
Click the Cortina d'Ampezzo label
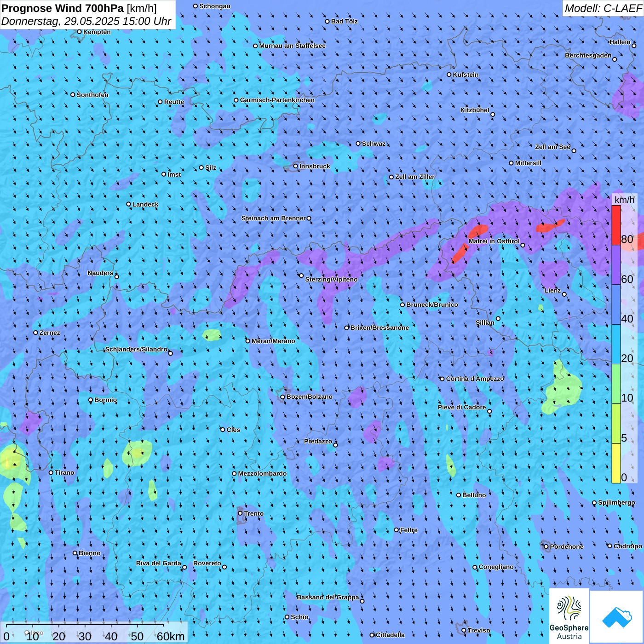click(x=475, y=379)
